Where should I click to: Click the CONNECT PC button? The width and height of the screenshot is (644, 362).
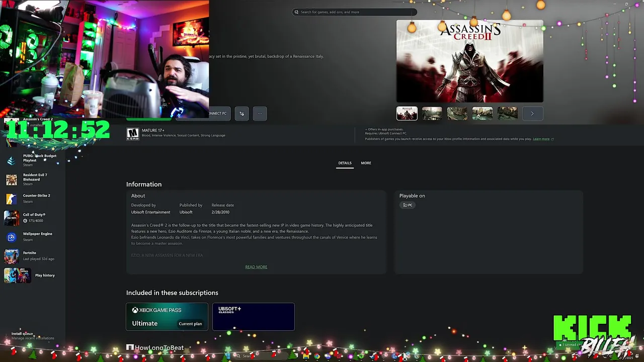pyautogui.click(x=217, y=113)
